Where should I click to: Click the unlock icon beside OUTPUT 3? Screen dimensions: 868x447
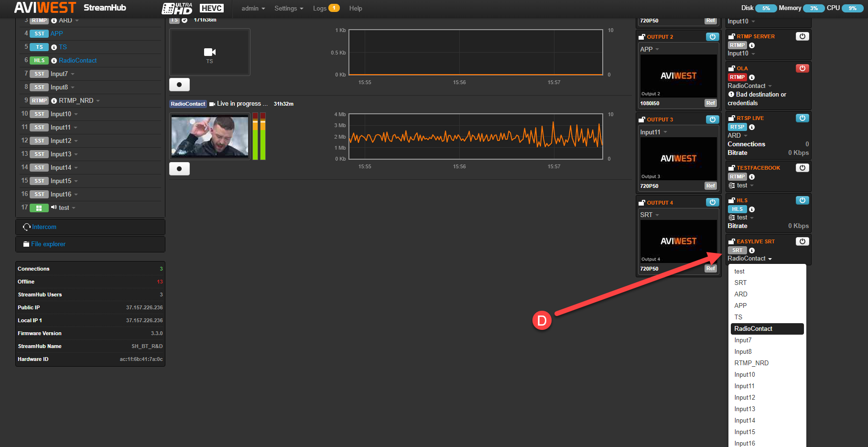coord(642,120)
